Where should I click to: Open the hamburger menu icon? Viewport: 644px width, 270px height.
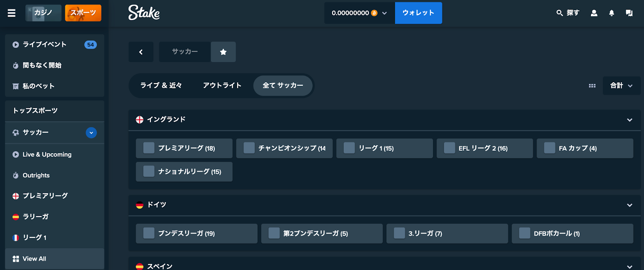click(x=12, y=13)
